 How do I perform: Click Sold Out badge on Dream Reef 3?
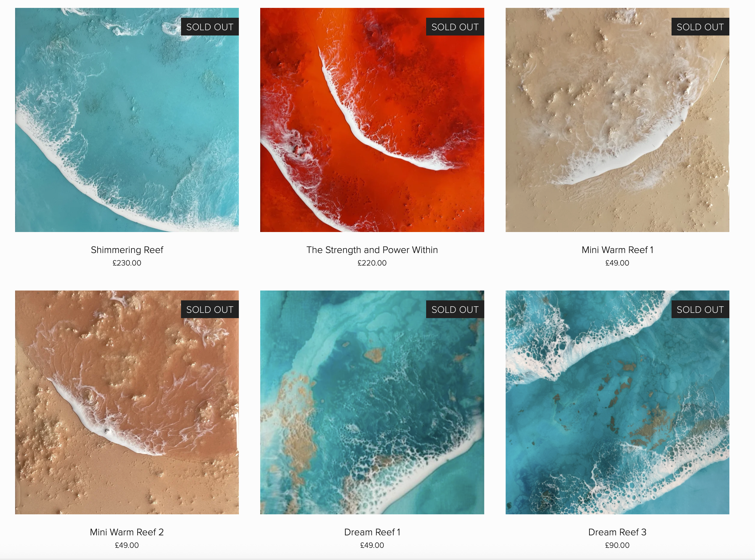(x=700, y=310)
